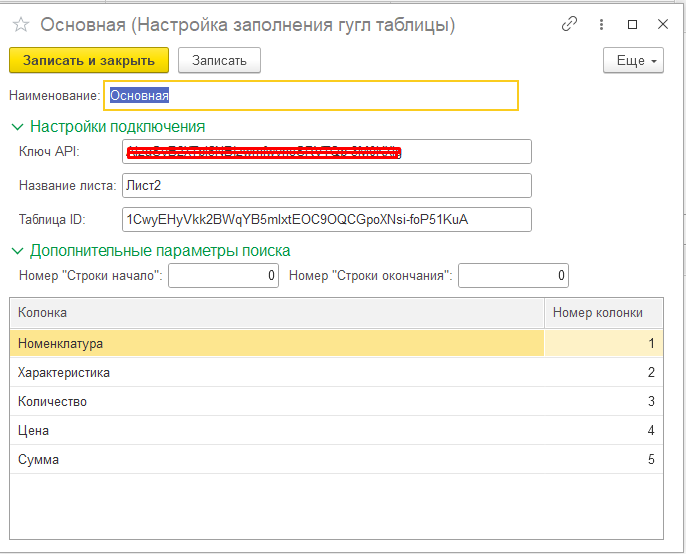
Task: Select the Сумма row
Action: [x=336, y=459]
